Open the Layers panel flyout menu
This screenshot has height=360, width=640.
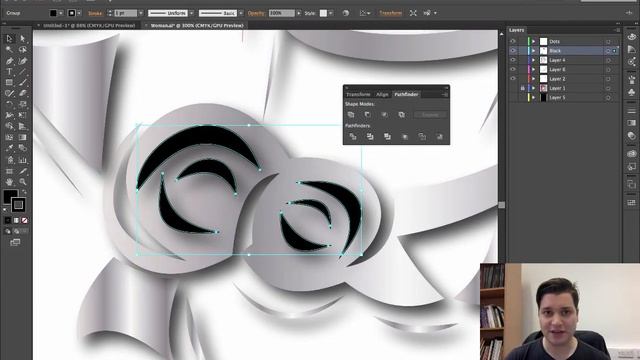coord(617,30)
